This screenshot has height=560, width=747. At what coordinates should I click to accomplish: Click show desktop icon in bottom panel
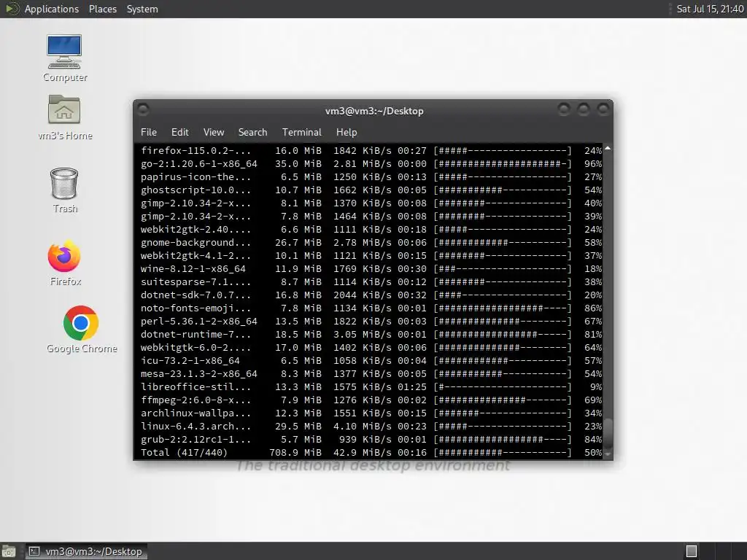click(x=8, y=551)
